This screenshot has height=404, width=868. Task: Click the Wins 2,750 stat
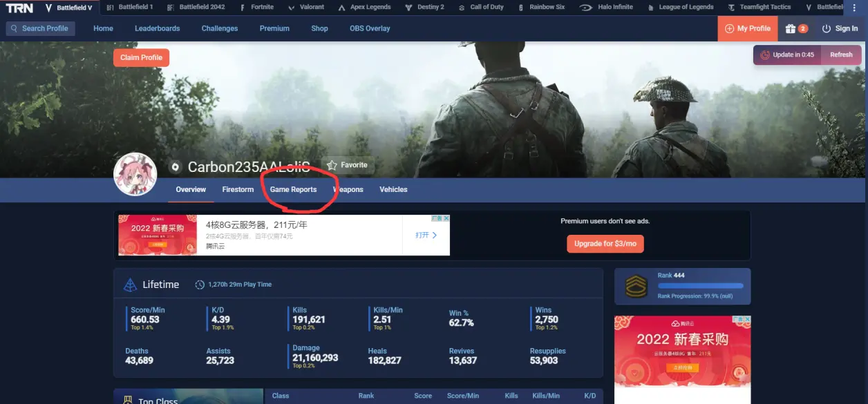[x=546, y=318]
